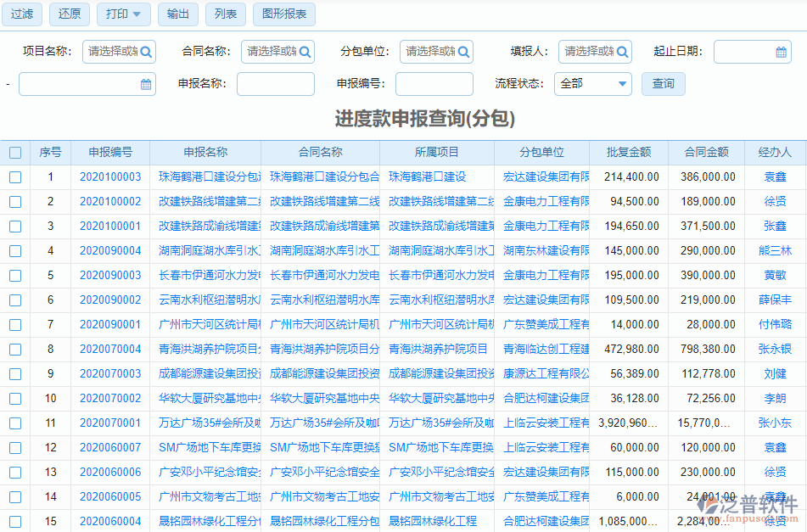Screen dimensions: 807x532
Task: Switch to the 图形报表 tab
Action: tap(283, 14)
